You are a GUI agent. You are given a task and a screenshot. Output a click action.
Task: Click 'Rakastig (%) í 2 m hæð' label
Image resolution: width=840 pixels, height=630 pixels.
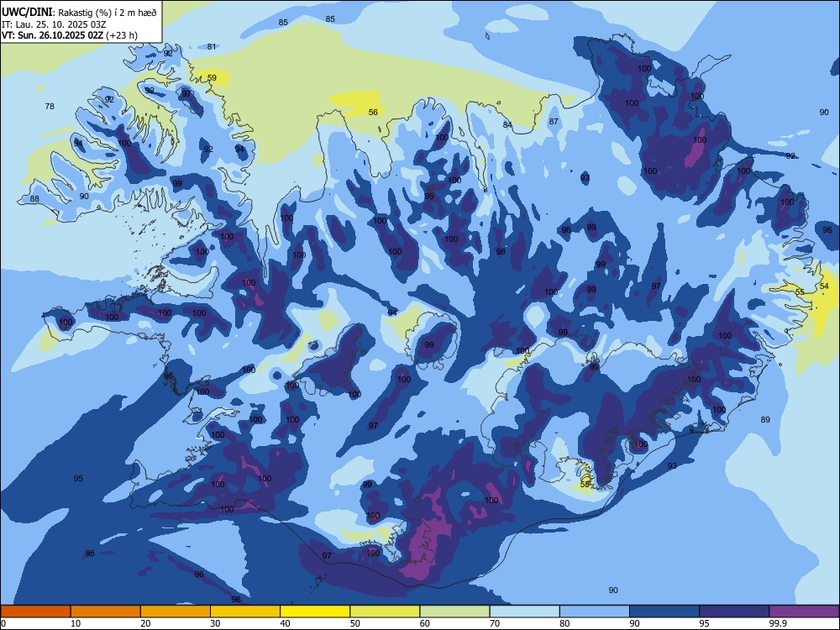coord(108,13)
